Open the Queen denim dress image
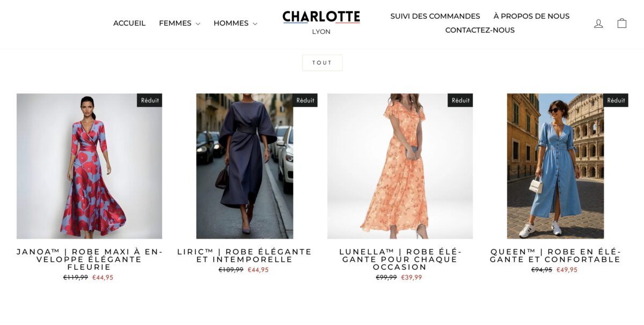This screenshot has width=644, height=325. [x=555, y=166]
